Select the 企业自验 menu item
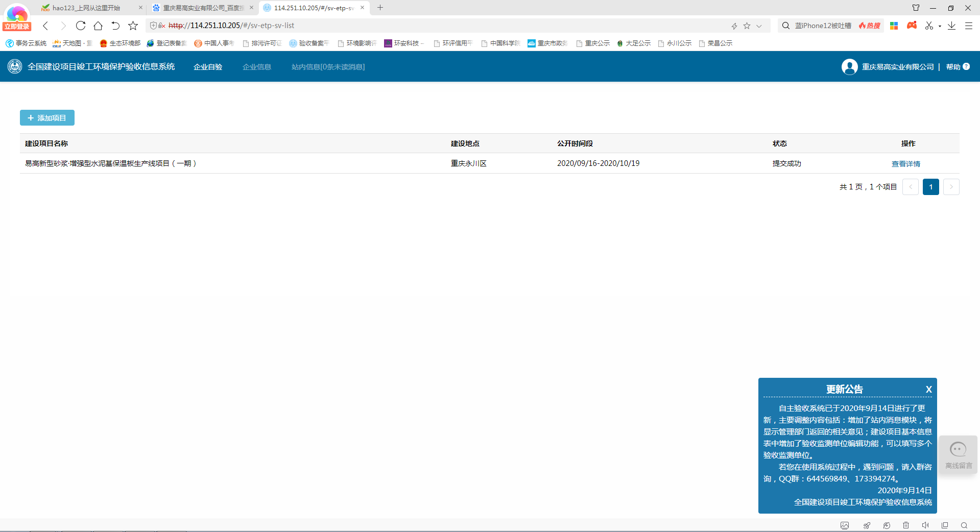980x532 pixels. coord(208,67)
